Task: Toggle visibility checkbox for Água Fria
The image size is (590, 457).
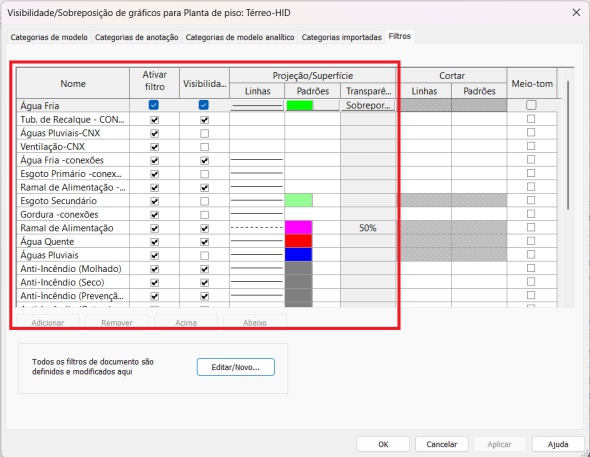Action: 204,105
